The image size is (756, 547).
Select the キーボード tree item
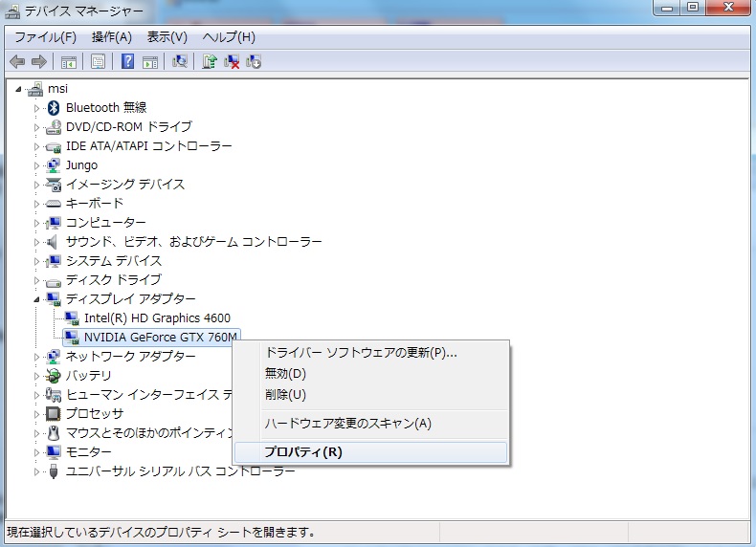point(94,203)
